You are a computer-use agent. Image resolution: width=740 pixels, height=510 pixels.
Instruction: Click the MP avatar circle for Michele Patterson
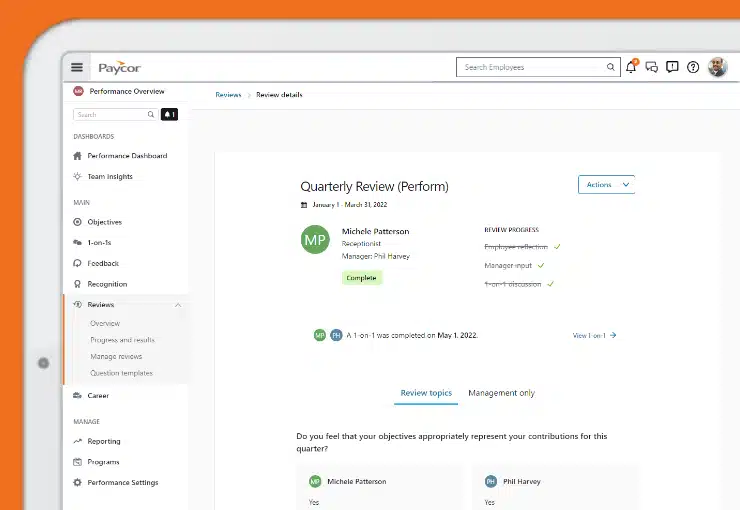pos(315,240)
